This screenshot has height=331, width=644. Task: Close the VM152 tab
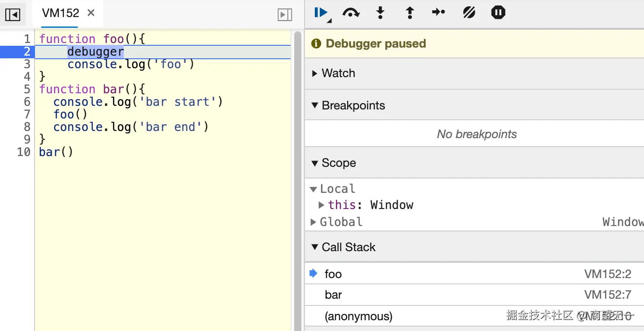[91, 13]
